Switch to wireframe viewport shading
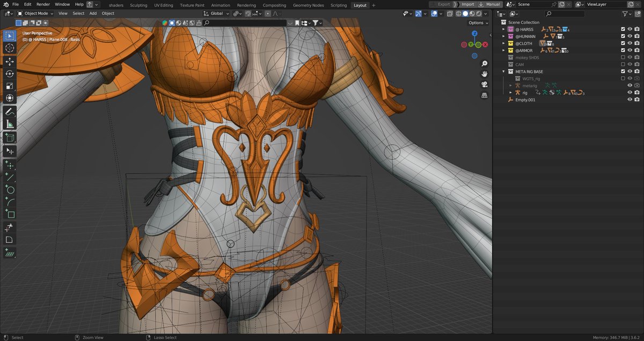 tap(459, 13)
